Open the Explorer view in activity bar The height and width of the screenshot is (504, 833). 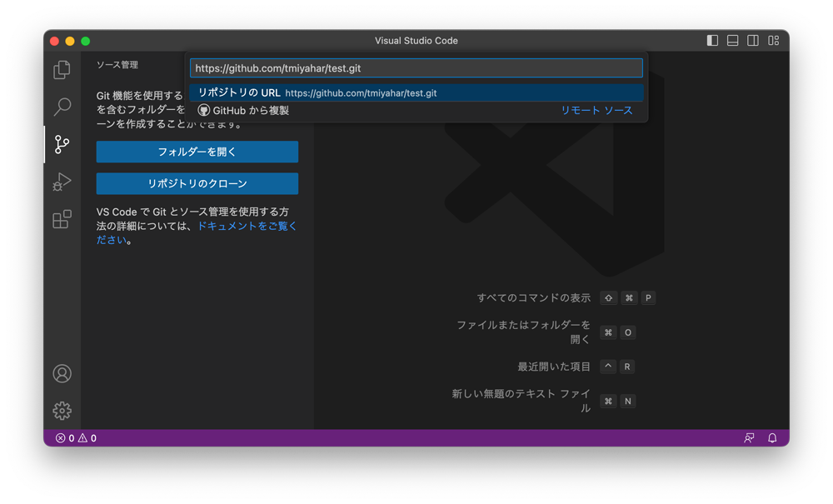62,71
